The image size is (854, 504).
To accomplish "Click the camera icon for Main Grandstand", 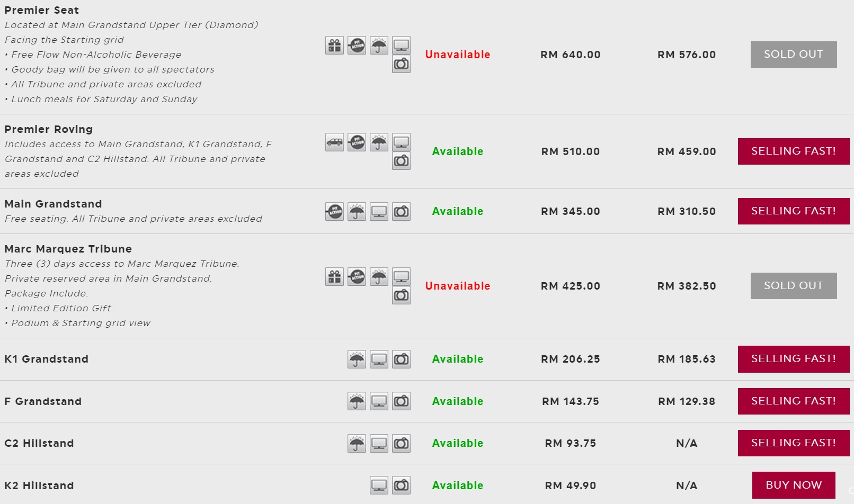I will [x=401, y=212].
